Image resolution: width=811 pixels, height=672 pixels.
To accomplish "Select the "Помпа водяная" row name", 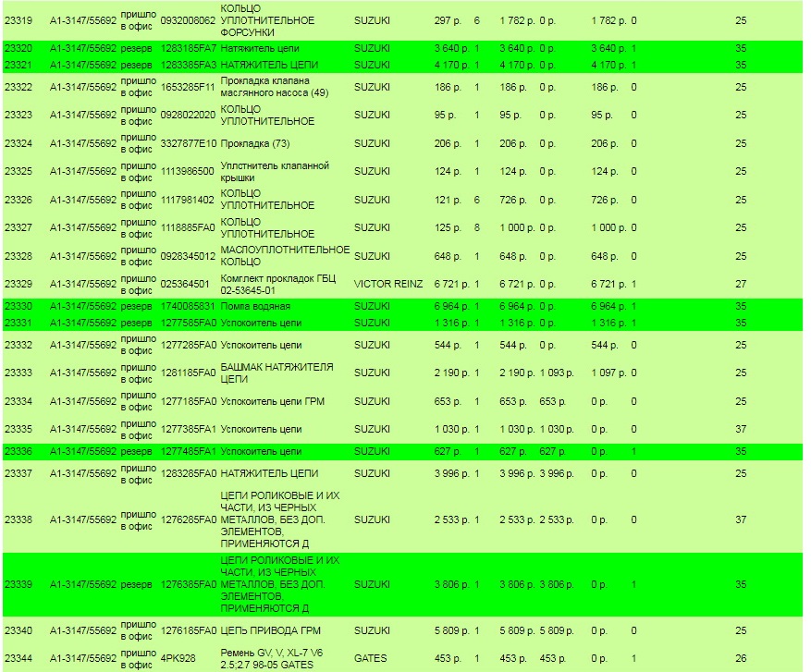I will [255, 306].
